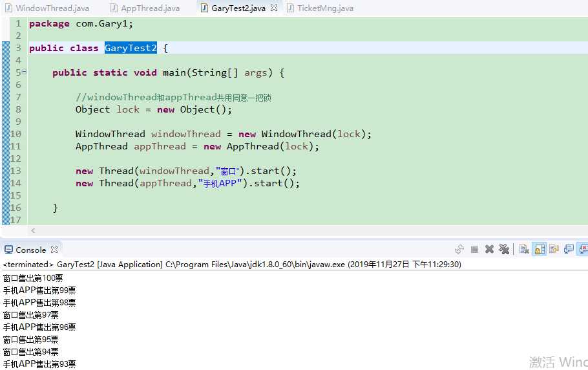Click line number 10 in the gutter
The height and width of the screenshot is (370, 588).
coord(16,134)
